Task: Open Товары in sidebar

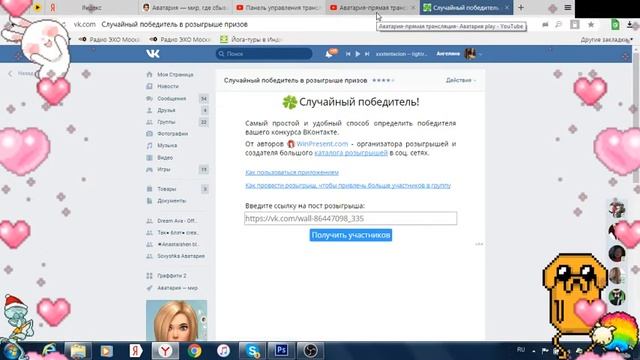Action: coord(167,189)
